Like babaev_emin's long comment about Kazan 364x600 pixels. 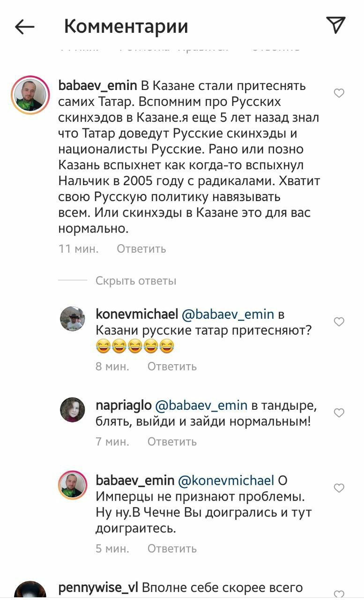339,93
